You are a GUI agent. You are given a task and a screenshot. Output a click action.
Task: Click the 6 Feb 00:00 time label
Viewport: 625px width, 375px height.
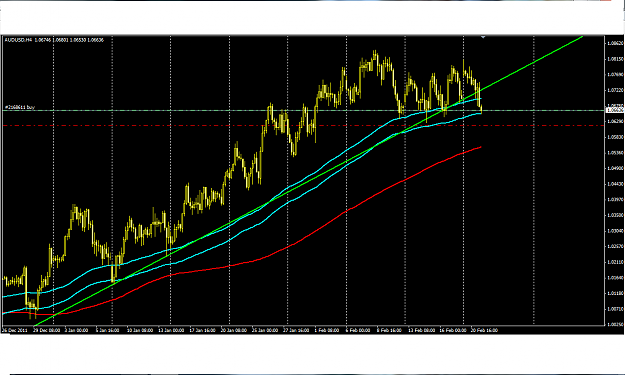coord(358,330)
